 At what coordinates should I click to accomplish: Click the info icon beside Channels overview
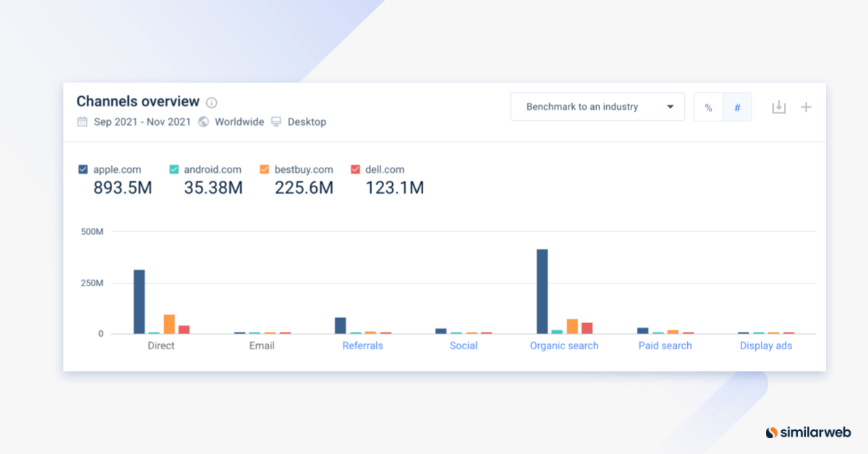(x=210, y=102)
